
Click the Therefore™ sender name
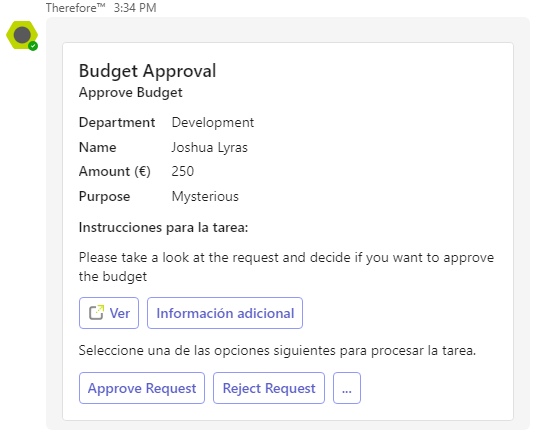76,7
